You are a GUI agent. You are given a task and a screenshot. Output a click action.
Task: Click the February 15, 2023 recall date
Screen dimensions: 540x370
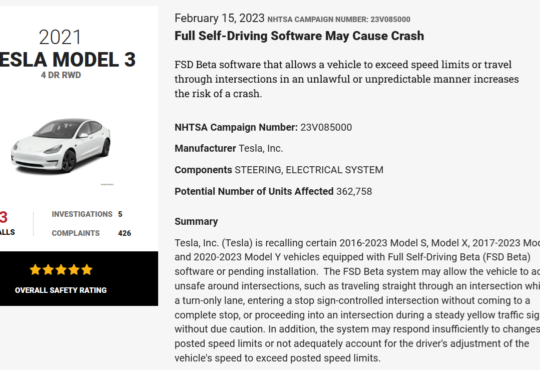(219, 18)
